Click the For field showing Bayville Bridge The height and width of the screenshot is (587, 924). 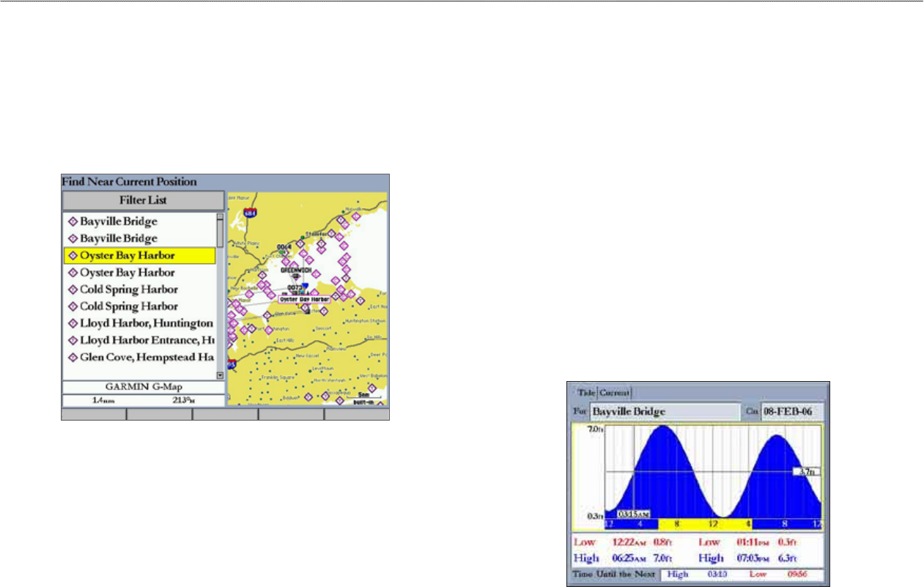click(665, 412)
